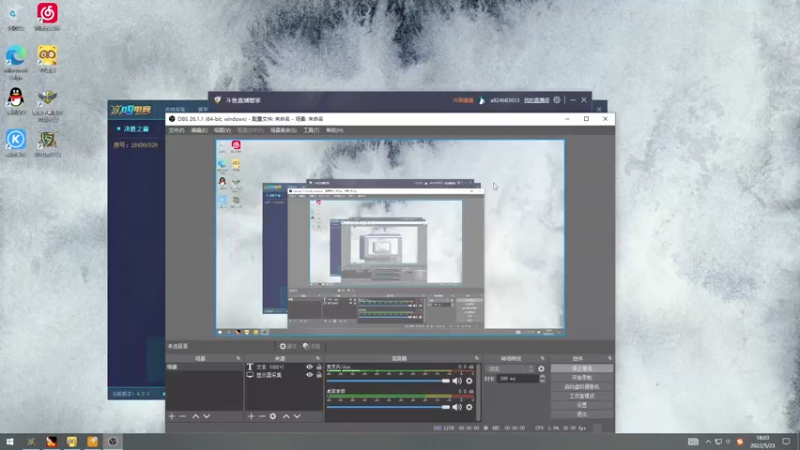Click the Stop Streaming button in Controls
Viewport: 800px width, 450px height.
pyautogui.click(x=582, y=368)
